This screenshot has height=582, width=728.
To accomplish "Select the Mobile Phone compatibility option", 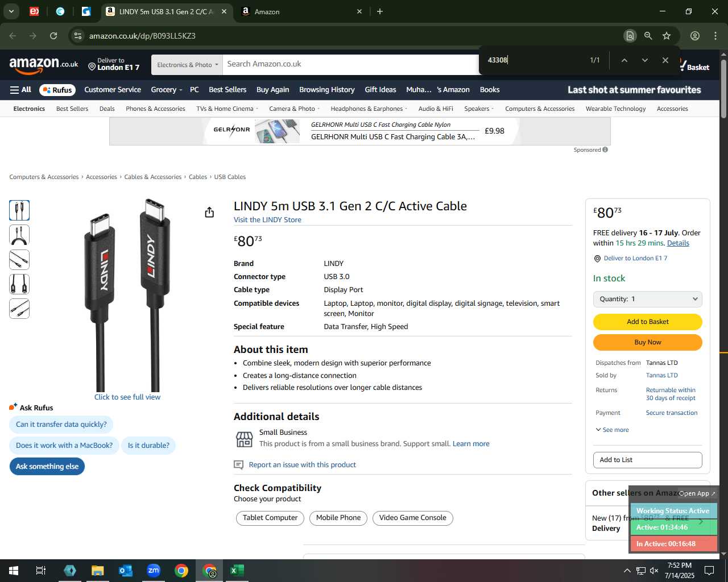I will click(x=338, y=518).
